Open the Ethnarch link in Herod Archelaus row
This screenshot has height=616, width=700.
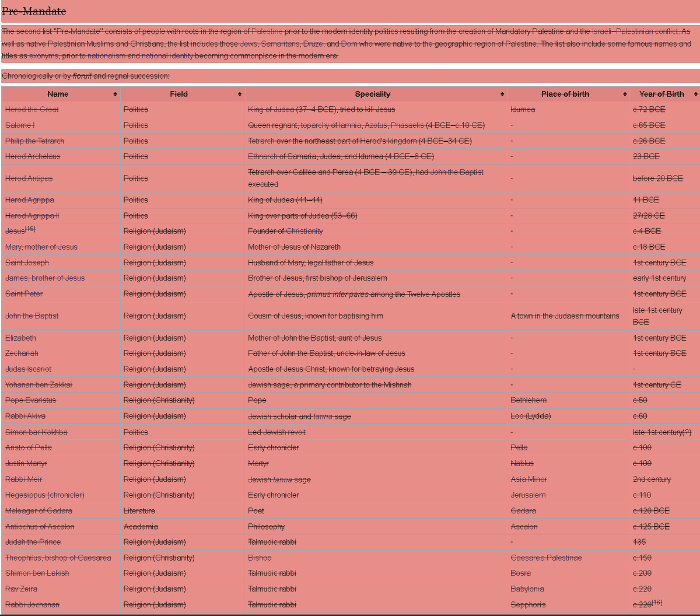(262, 157)
